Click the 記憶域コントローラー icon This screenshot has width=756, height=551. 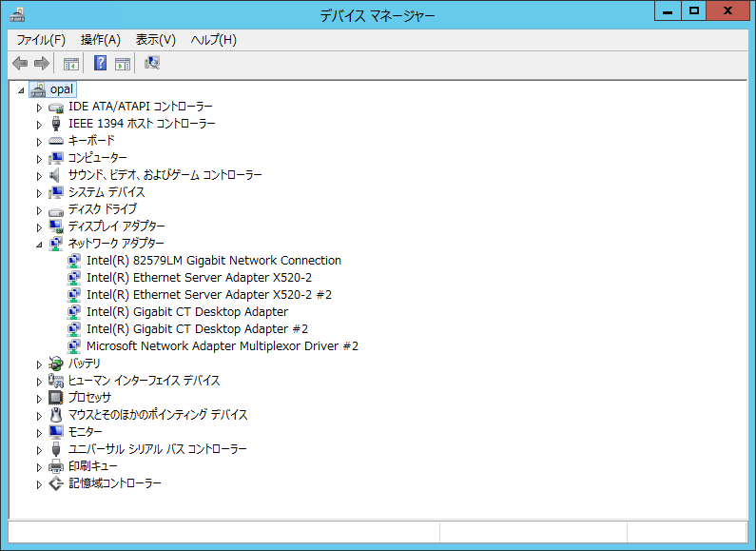[x=56, y=483]
